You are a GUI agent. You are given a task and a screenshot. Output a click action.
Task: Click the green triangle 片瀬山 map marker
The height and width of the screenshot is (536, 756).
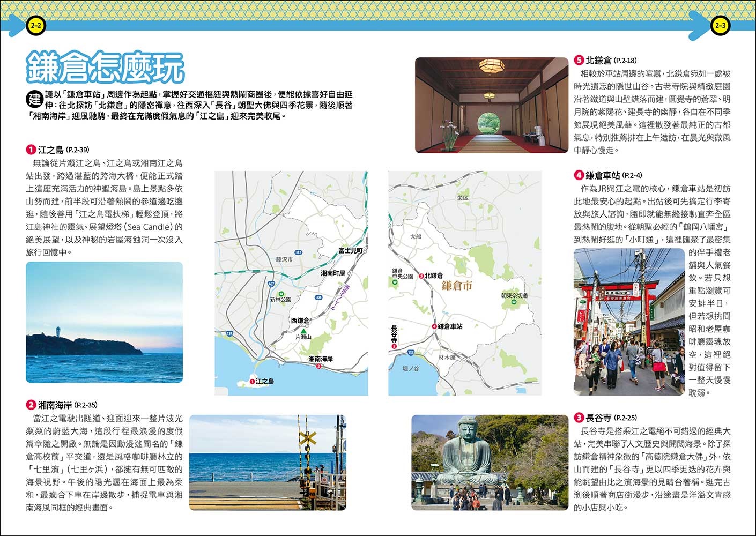pyautogui.click(x=304, y=331)
